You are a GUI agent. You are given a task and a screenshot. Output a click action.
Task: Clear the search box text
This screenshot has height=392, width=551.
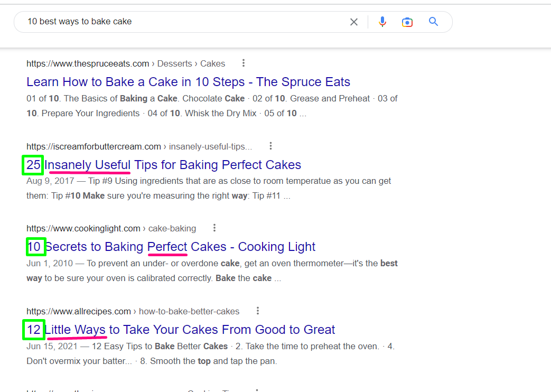coord(354,22)
